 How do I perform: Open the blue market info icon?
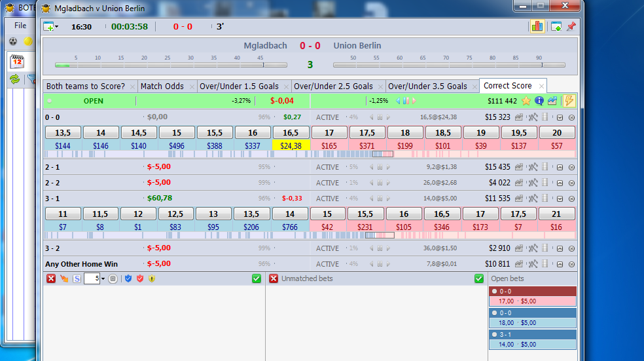point(539,101)
